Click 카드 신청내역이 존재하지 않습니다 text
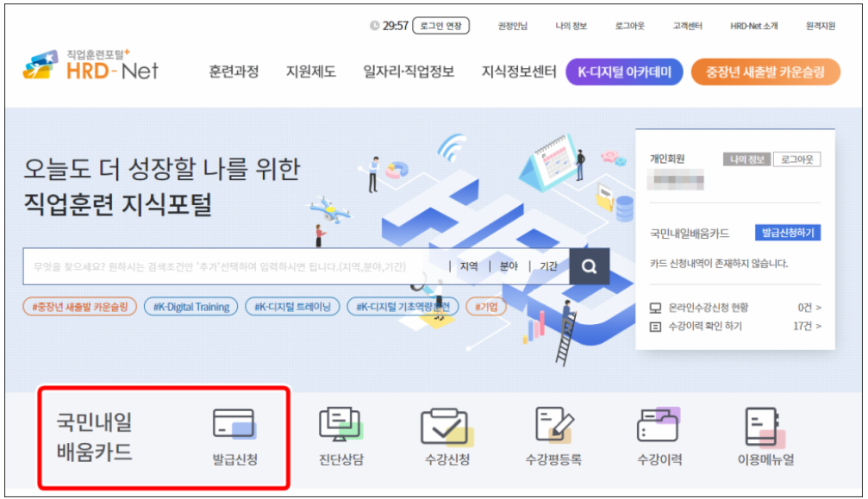868x499 pixels. (x=719, y=264)
